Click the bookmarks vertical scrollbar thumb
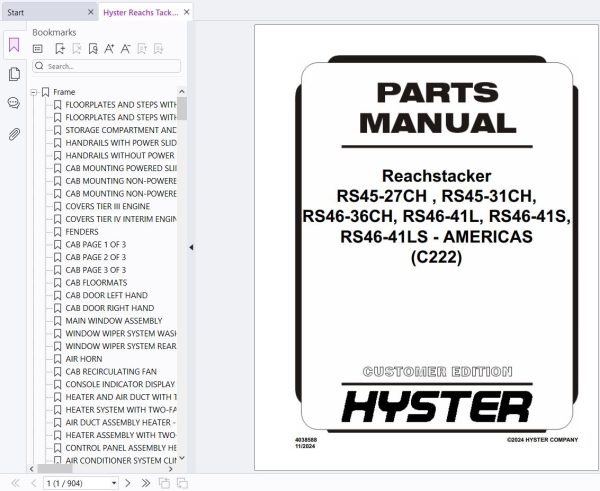600x491 pixels. click(182, 109)
